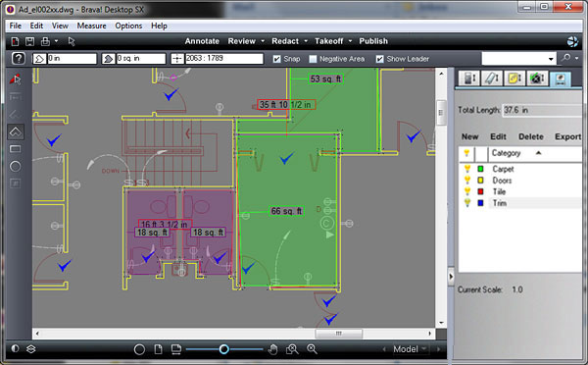Select the polygon area takeoff tool
Screen dimensions: 588x365
(15, 131)
